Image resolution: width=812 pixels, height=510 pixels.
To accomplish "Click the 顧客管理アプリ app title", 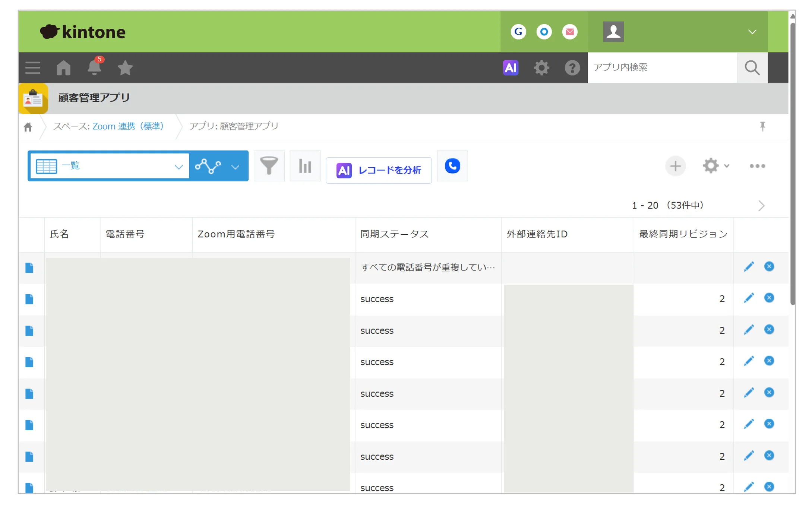I will [94, 98].
